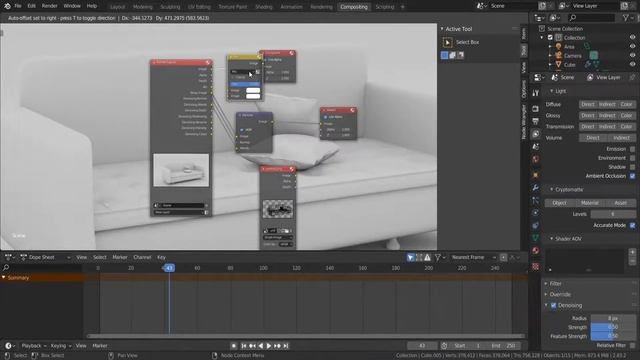Image resolution: width=640 pixels, height=360 pixels.
Task: Click the Select Box tool icon
Action: click(x=447, y=42)
